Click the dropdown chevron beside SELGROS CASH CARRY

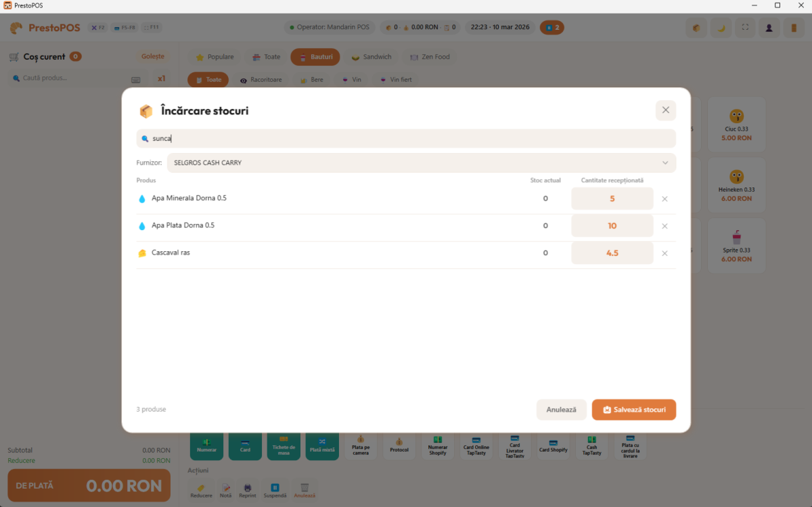[x=665, y=163]
